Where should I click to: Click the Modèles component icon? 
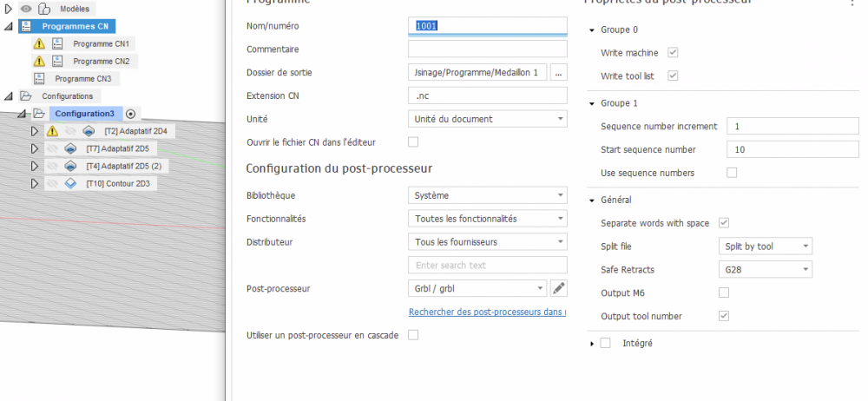tap(43, 8)
